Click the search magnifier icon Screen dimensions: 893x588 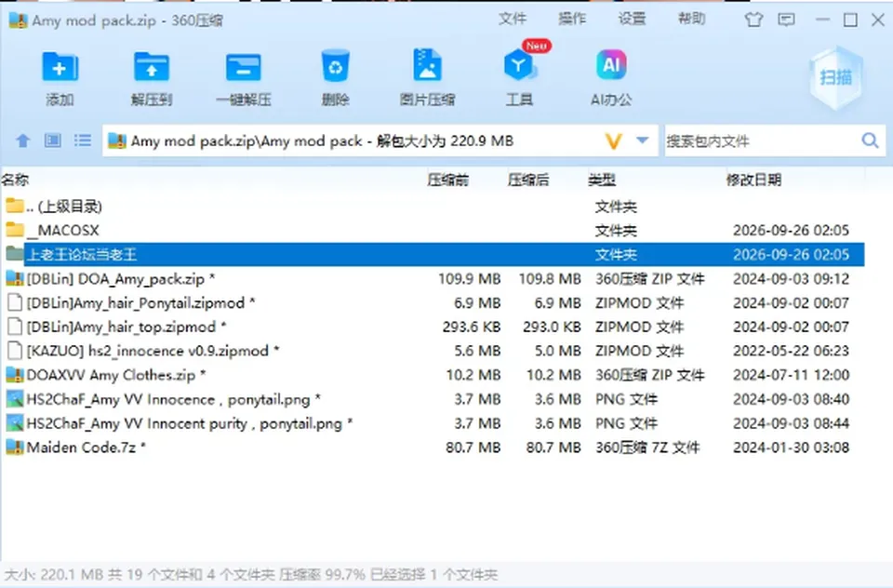(x=870, y=140)
